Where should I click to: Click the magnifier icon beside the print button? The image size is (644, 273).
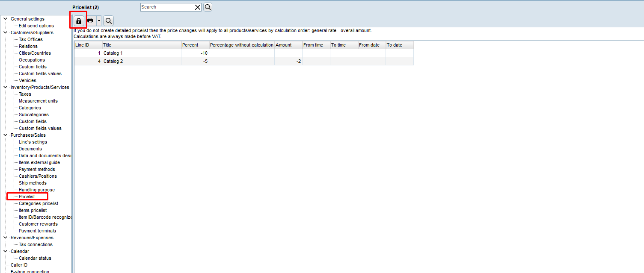108,21
